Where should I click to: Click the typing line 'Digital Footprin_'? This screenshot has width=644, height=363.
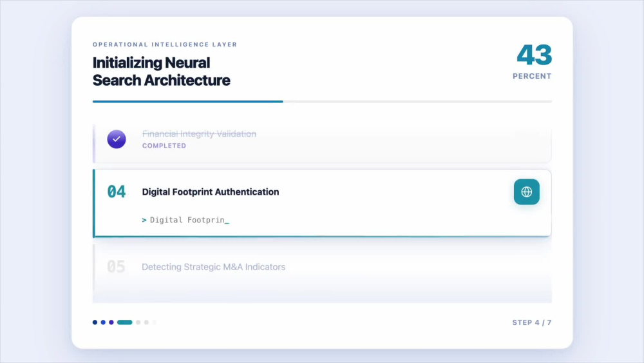click(x=185, y=220)
